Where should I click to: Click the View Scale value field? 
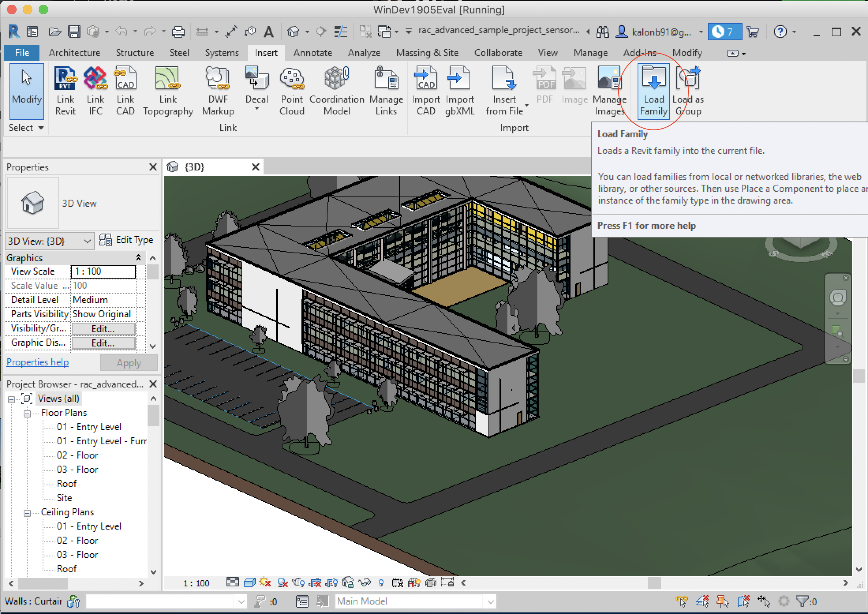pos(103,271)
